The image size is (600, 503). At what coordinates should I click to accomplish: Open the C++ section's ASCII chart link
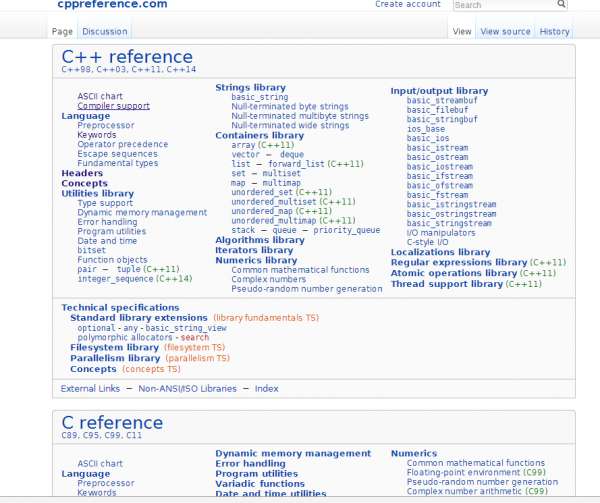pos(100,96)
